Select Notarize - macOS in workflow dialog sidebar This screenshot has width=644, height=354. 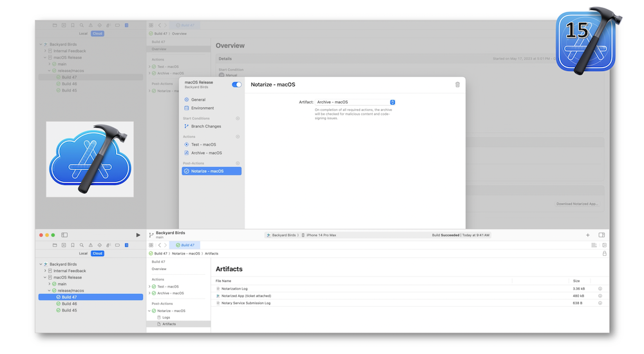[x=211, y=171]
